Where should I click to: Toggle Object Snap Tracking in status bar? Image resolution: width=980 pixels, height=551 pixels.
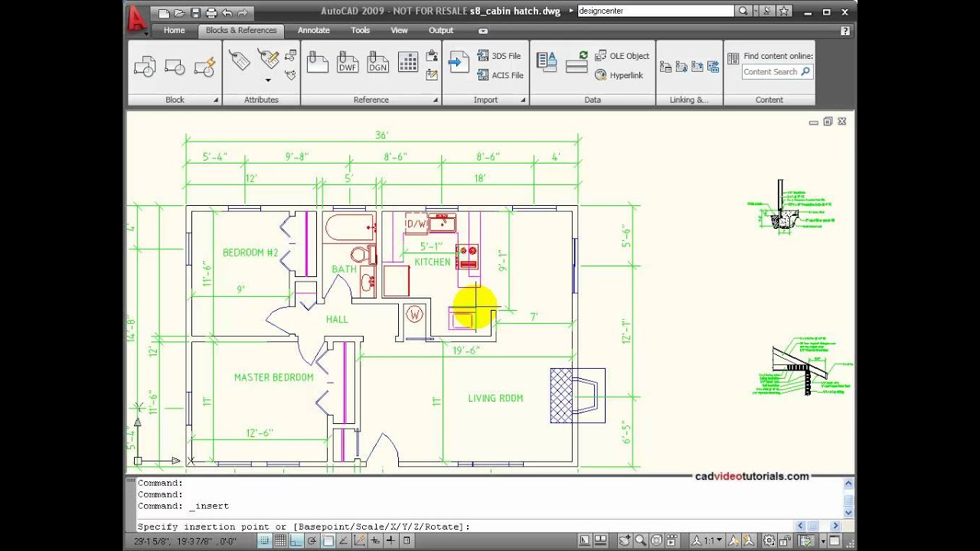(x=343, y=540)
